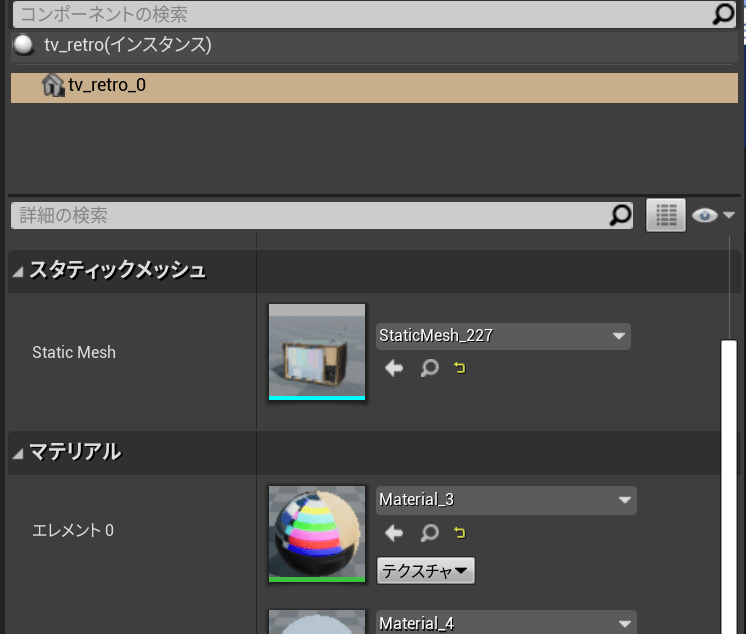This screenshot has height=634, width=746.
Task: Collapse the マテリアル section
Action: [x=18, y=454]
